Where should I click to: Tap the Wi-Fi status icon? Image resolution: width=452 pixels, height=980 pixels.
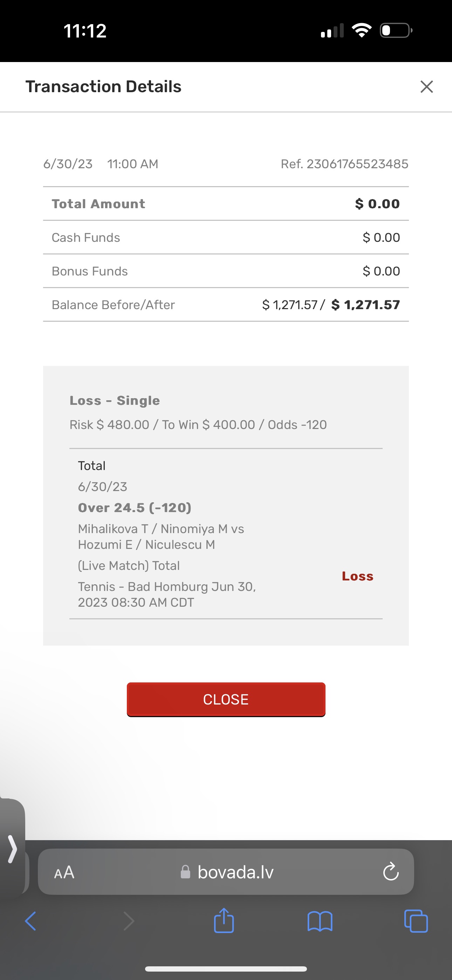tap(362, 30)
